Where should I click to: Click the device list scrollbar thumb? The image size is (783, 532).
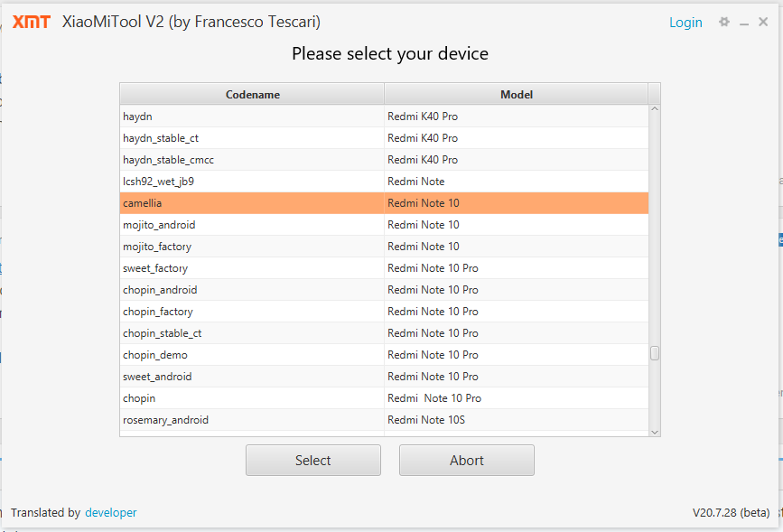pos(655,353)
